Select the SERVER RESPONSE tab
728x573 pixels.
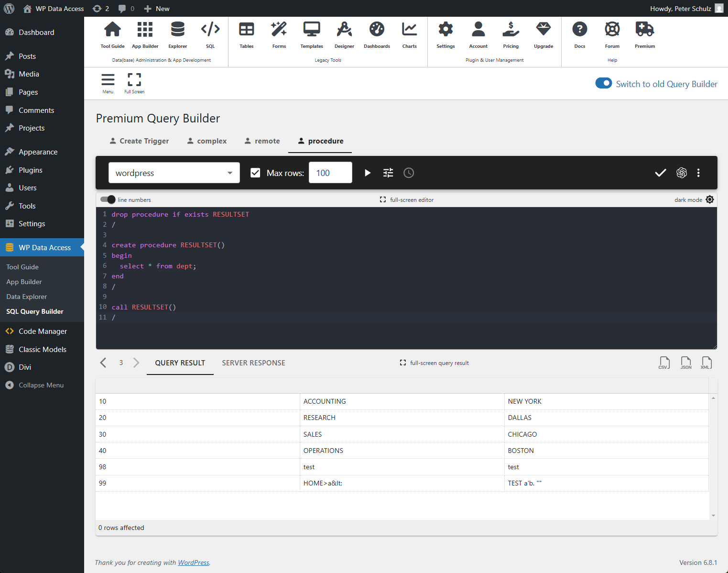pyautogui.click(x=254, y=363)
